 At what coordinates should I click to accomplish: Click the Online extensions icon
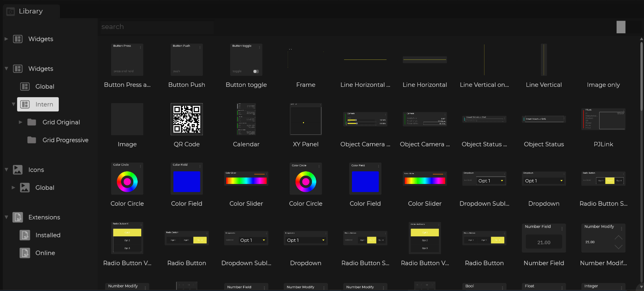pos(25,253)
